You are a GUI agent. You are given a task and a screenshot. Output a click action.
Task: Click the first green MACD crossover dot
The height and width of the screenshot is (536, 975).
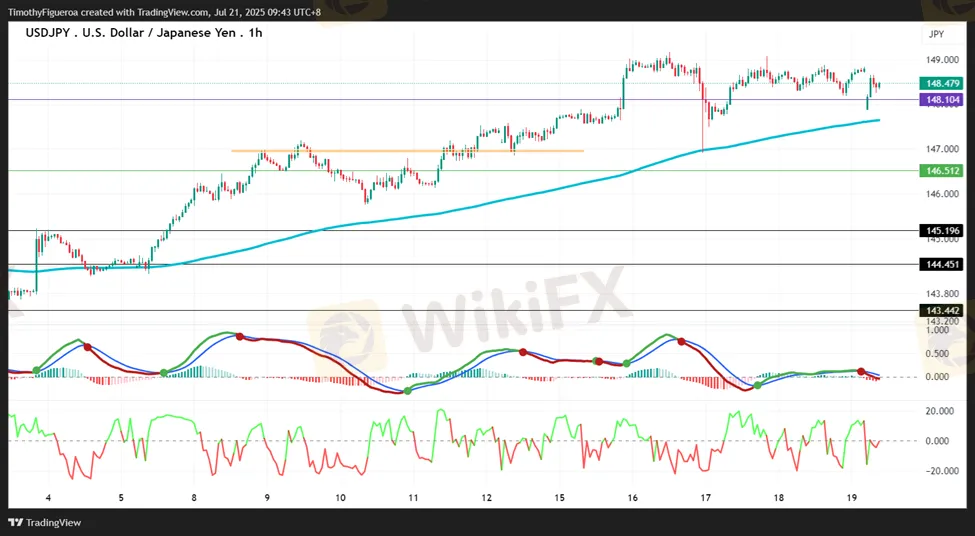click(36, 371)
